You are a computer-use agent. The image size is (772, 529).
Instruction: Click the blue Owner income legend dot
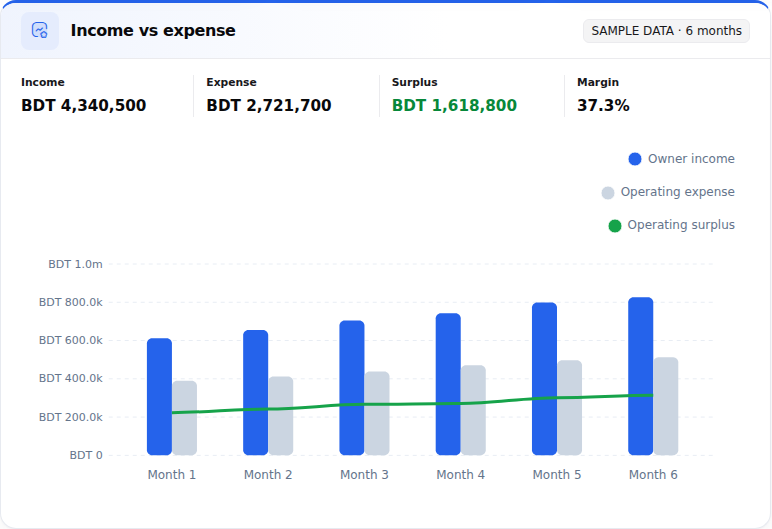coord(635,159)
